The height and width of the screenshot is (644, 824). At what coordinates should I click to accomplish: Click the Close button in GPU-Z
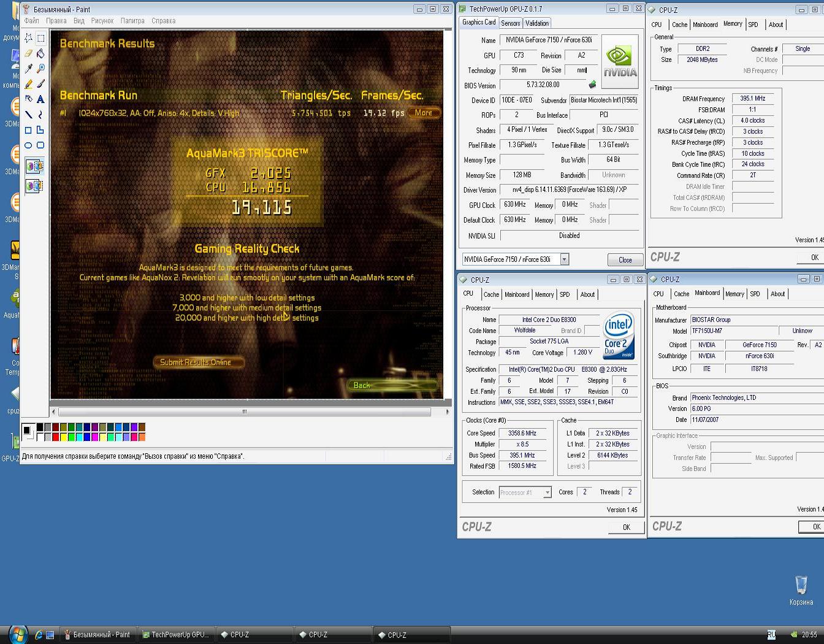tap(625, 260)
